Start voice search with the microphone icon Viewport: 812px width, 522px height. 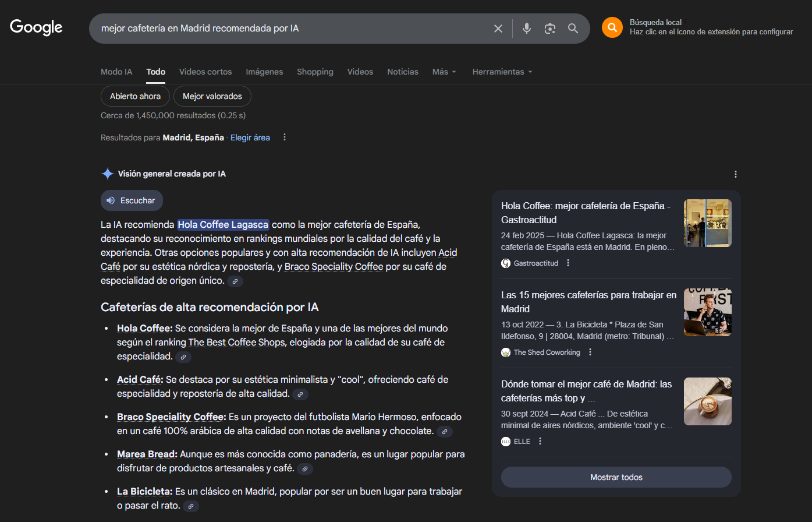coord(527,29)
